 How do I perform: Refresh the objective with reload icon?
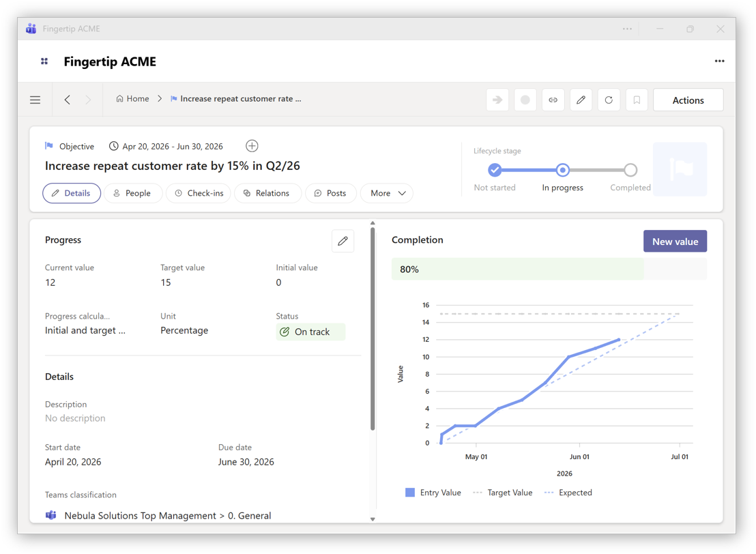[609, 100]
